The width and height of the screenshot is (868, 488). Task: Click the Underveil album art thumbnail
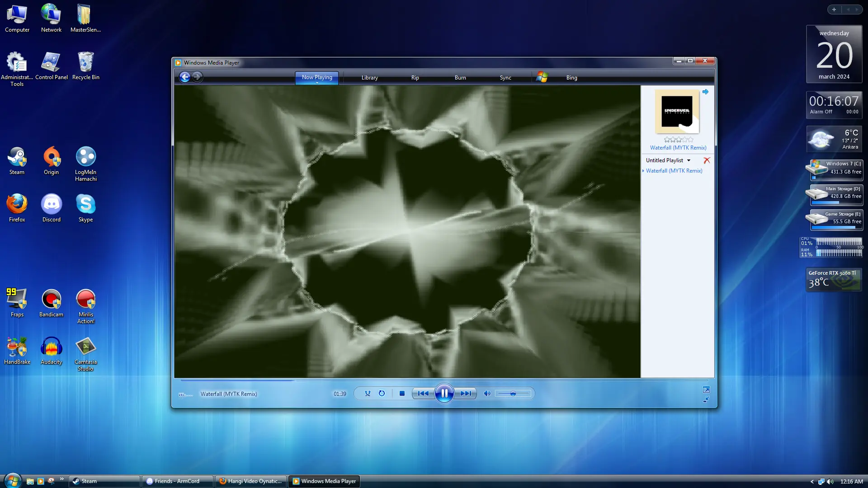click(x=677, y=112)
